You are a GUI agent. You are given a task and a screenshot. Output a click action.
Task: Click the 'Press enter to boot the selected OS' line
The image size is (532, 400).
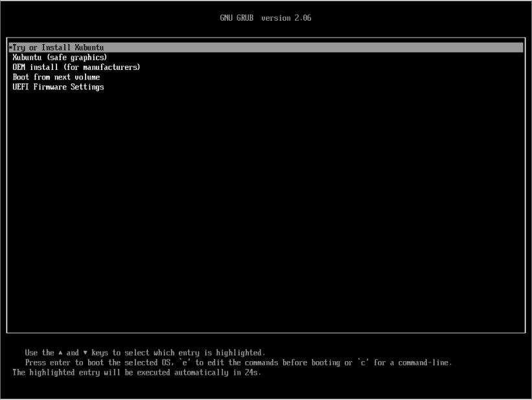(238, 362)
